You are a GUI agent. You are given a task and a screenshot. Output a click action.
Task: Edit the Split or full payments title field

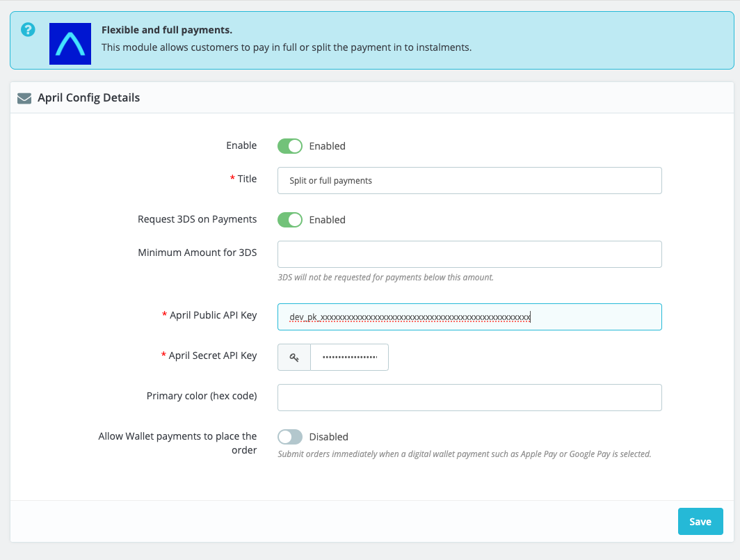[469, 180]
